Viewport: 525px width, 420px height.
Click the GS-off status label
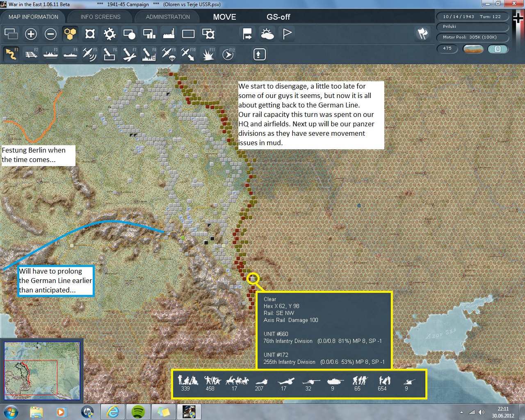click(278, 17)
